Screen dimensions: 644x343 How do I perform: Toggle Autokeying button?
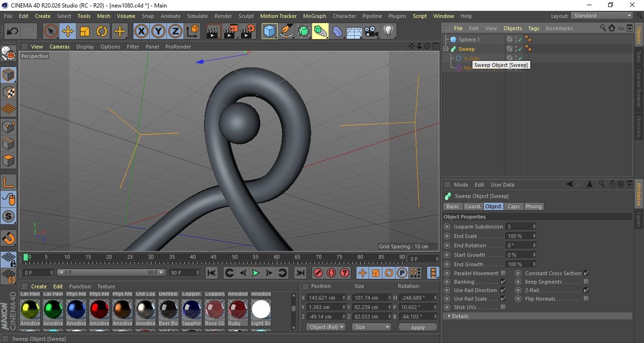tap(331, 273)
